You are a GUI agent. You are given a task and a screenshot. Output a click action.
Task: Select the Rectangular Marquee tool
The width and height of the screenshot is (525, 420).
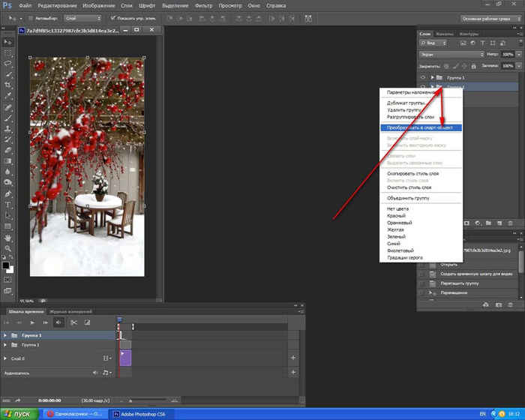[7, 53]
